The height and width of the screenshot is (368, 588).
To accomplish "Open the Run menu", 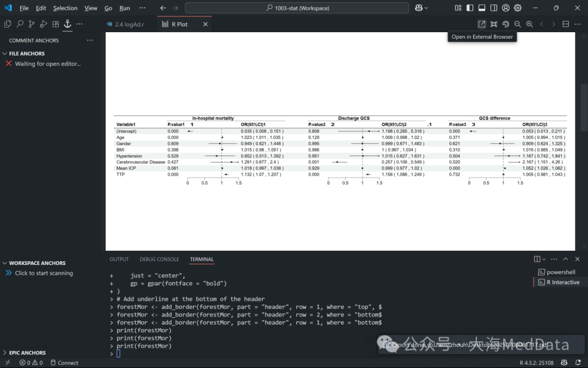I will pyautogui.click(x=125, y=8).
